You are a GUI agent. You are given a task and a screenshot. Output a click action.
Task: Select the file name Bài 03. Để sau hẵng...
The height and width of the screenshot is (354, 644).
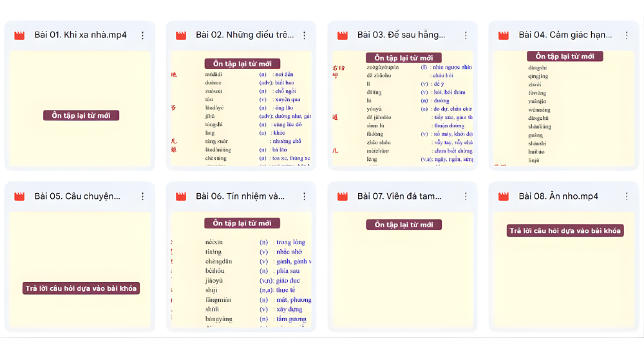[x=401, y=35]
